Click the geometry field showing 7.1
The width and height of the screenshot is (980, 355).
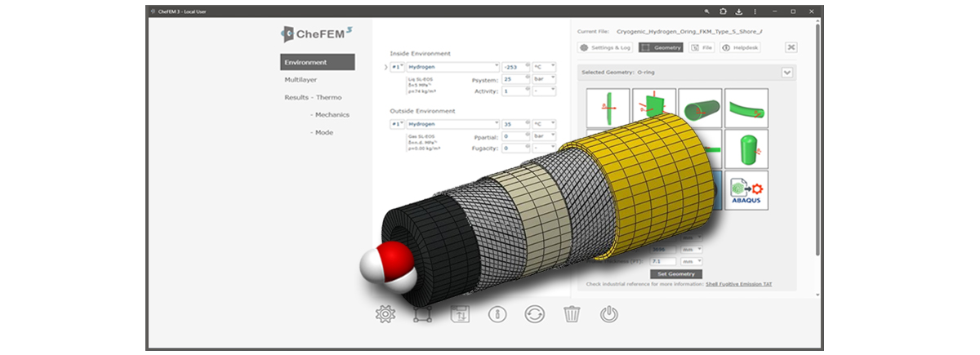point(663,261)
